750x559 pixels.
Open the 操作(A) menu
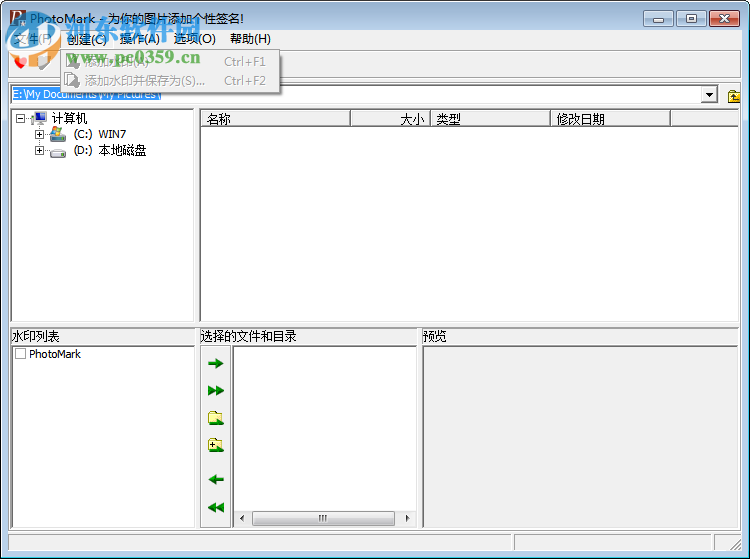[x=140, y=39]
